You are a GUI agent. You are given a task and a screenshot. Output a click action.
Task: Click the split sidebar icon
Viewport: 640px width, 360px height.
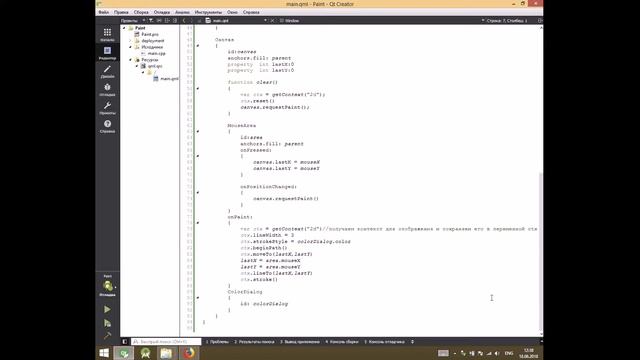point(167,20)
